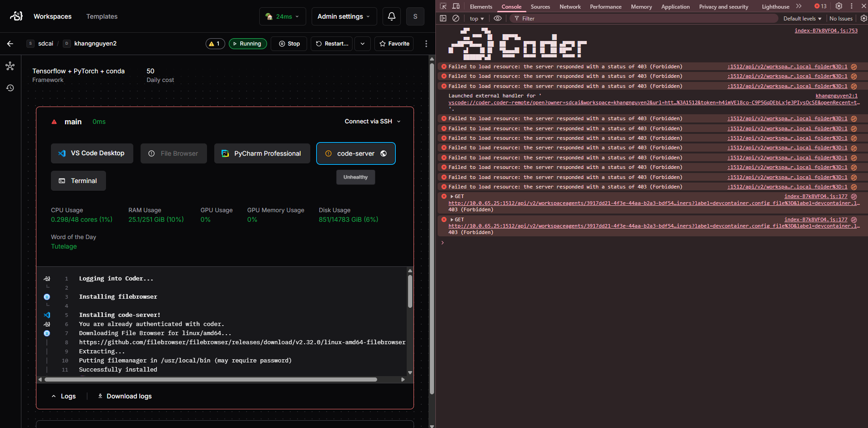Image resolution: width=868 pixels, height=428 pixels.
Task: Open the user avatar menu labeled S
Action: [415, 16]
